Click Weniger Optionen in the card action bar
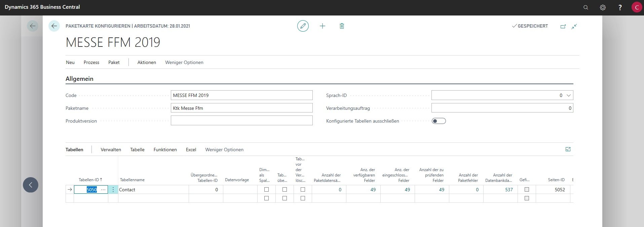Image resolution: width=644 pixels, height=227 pixels. [x=184, y=62]
